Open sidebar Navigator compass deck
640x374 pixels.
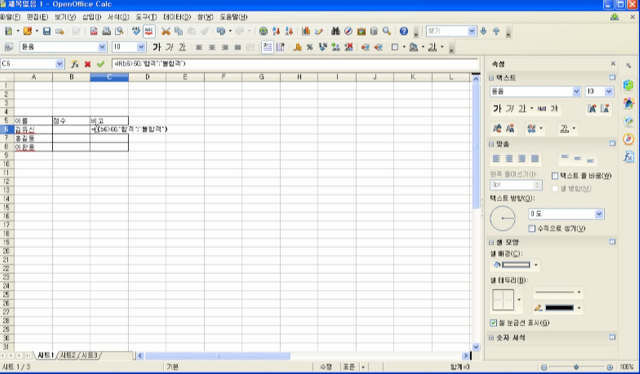click(x=629, y=139)
